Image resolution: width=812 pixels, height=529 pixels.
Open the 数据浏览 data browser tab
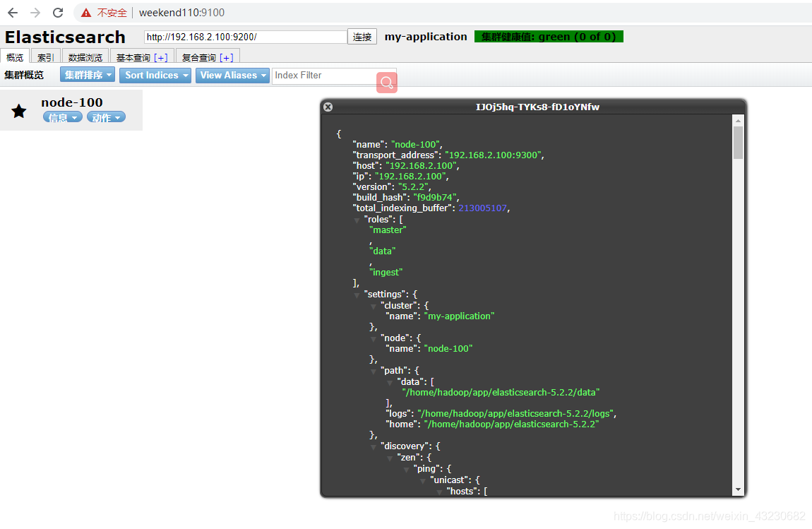click(85, 57)
